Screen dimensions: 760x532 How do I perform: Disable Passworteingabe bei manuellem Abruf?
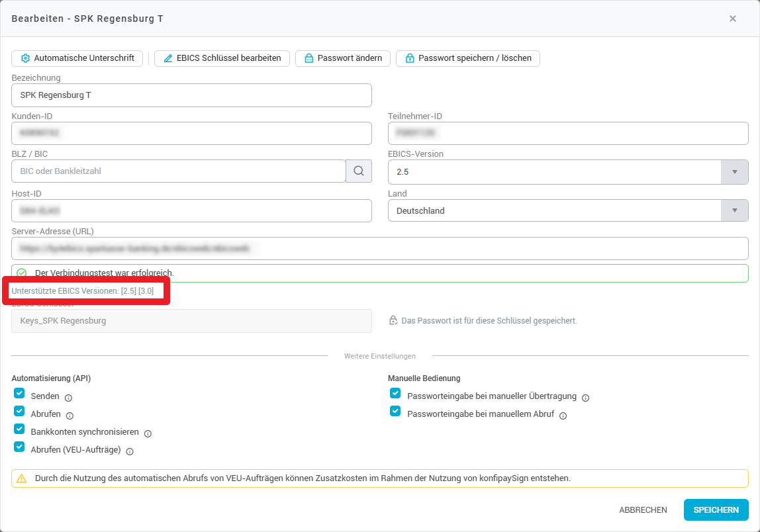click(395, 411)
